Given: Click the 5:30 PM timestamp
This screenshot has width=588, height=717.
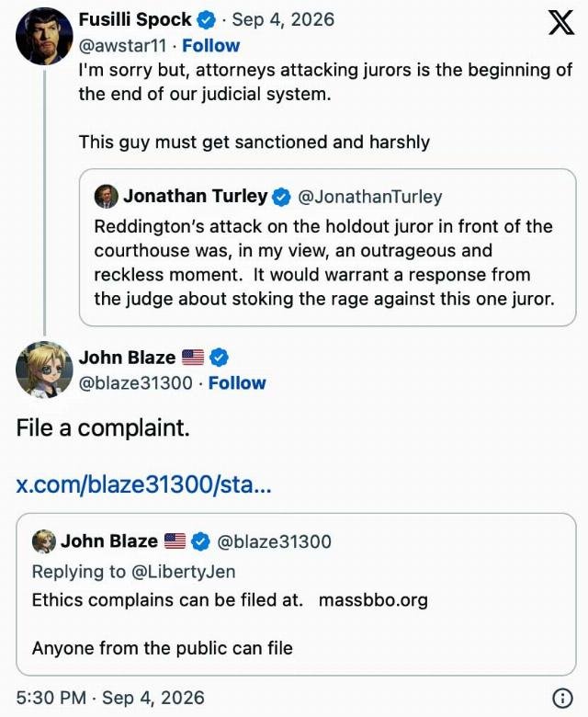Looking at the screenshot, I should point(51,698).
